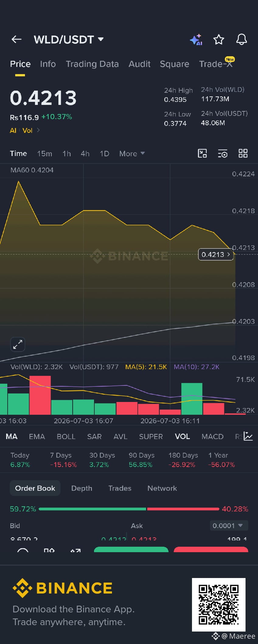Set a price alert with bell icon
The image size is (258, 644).
click(x=242, y=40)
